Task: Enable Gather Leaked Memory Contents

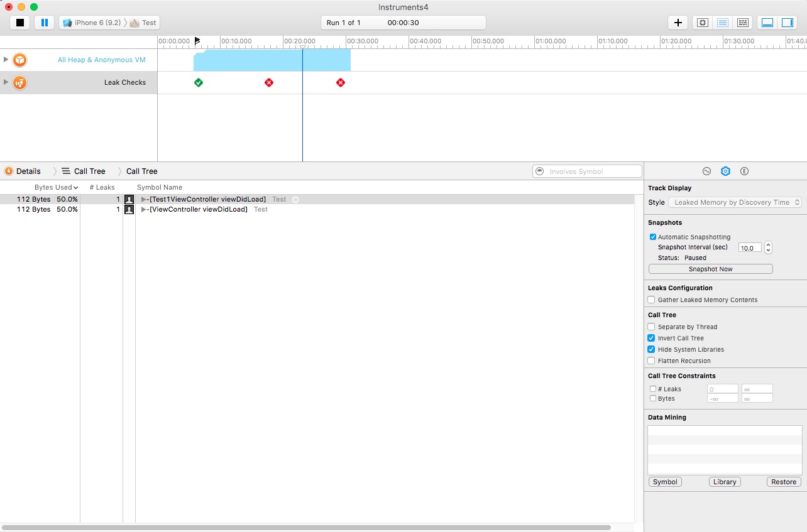Action: (652, 300)
